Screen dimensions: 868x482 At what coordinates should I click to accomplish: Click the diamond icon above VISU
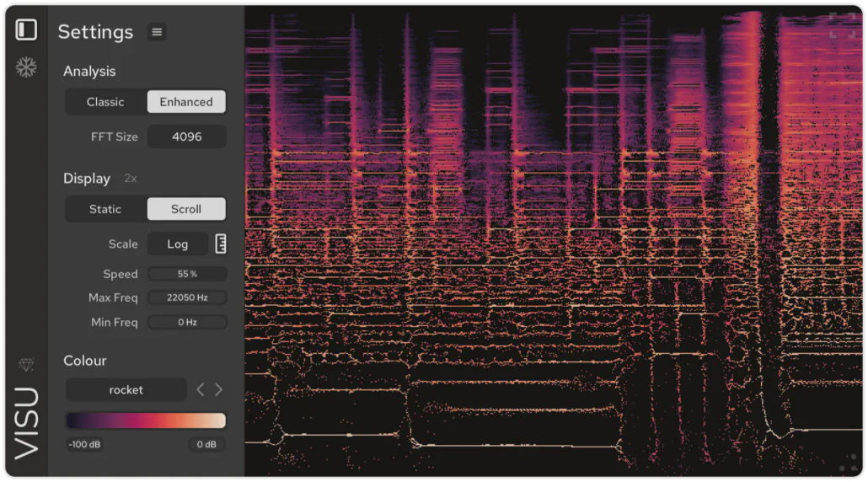point(26,365)
